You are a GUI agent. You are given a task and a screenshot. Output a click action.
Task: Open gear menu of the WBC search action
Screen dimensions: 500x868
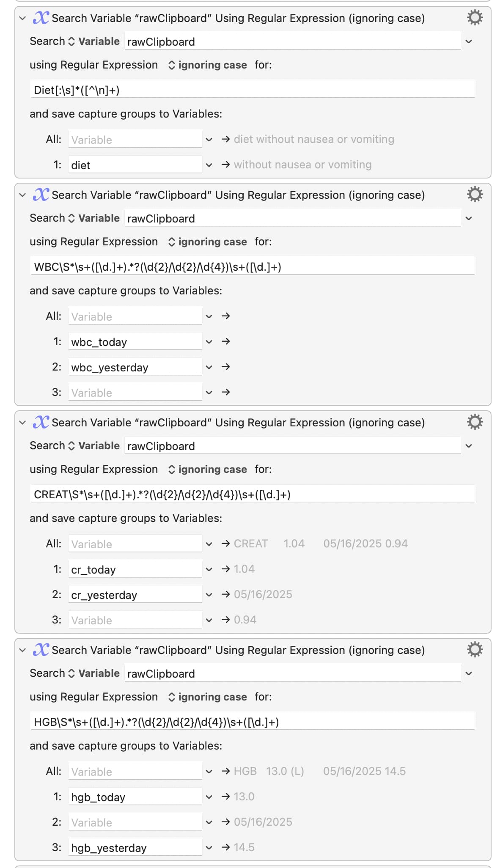point(475,195)
